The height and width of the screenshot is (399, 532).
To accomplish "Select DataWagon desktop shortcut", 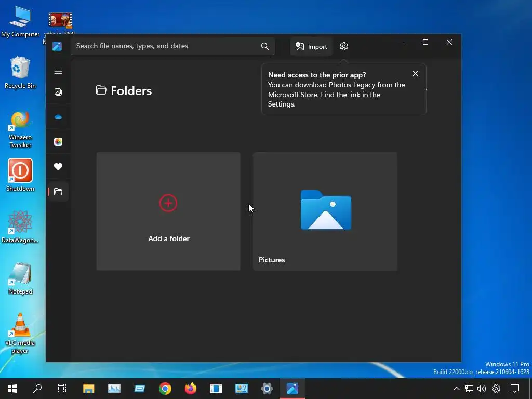I will pos(20,227).
